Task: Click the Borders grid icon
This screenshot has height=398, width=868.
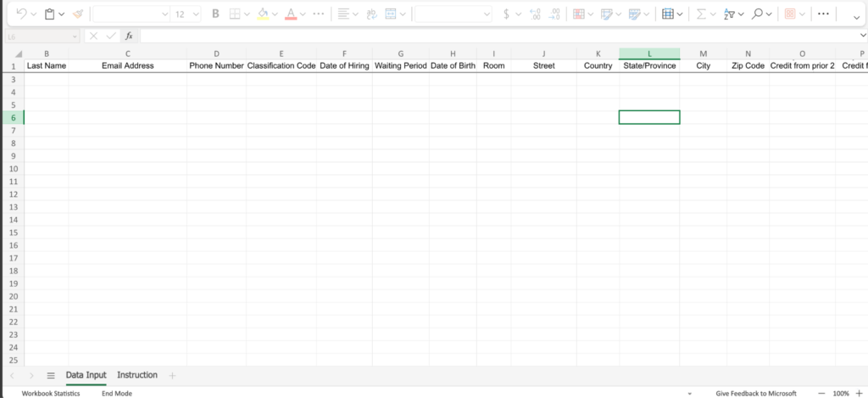Action: (x=235, y=14)
